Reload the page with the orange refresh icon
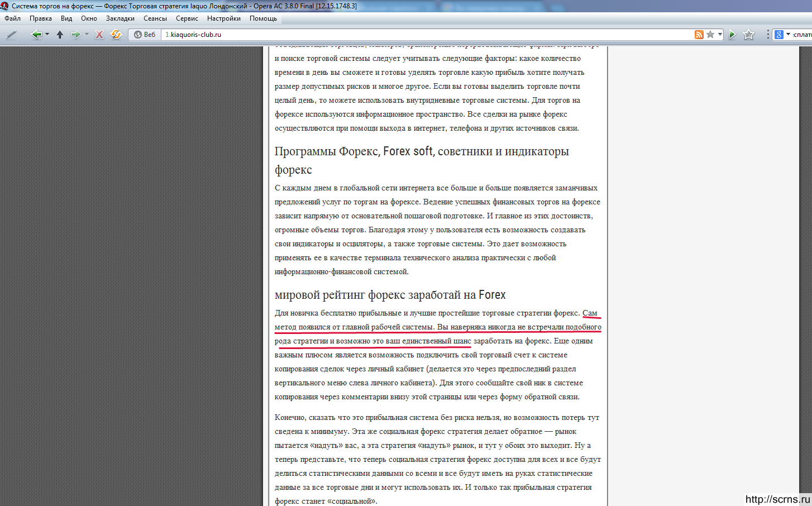Image resolution: width=812 pixels, height=506 pixels. click(x=116, y=35)
